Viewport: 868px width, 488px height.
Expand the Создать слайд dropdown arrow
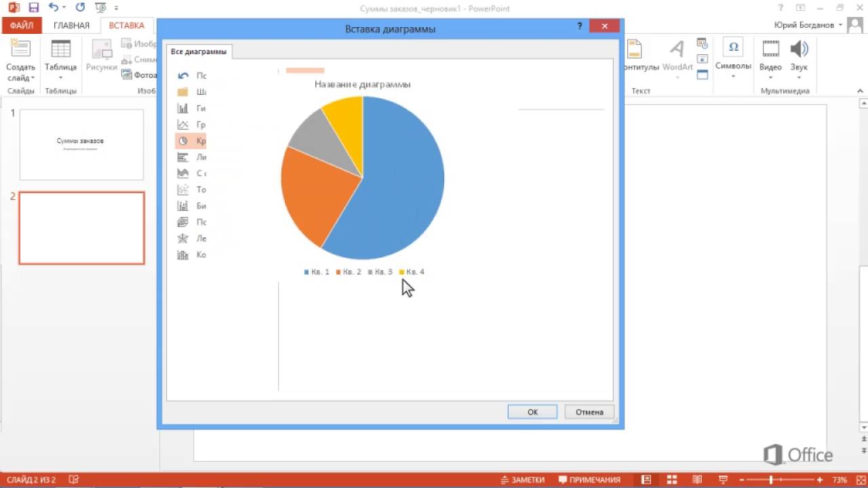click(32, 78)
